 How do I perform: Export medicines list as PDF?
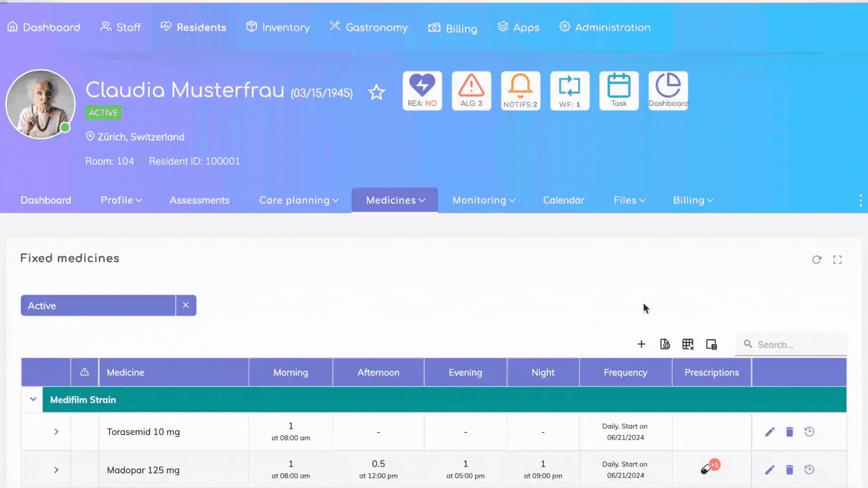pos(665,344)
